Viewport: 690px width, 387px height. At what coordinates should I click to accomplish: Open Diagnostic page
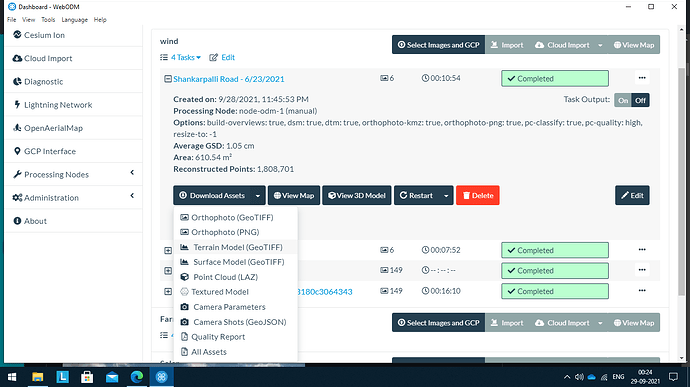coord(38,81)
